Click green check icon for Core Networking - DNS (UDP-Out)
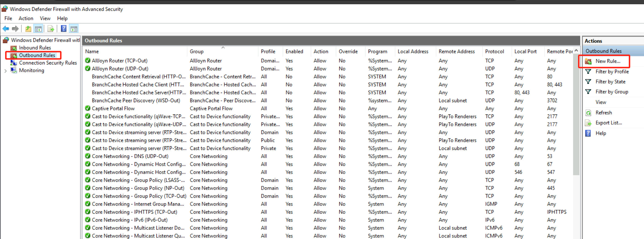Screen dimensions: 644x239 click(x=88, y=156)
